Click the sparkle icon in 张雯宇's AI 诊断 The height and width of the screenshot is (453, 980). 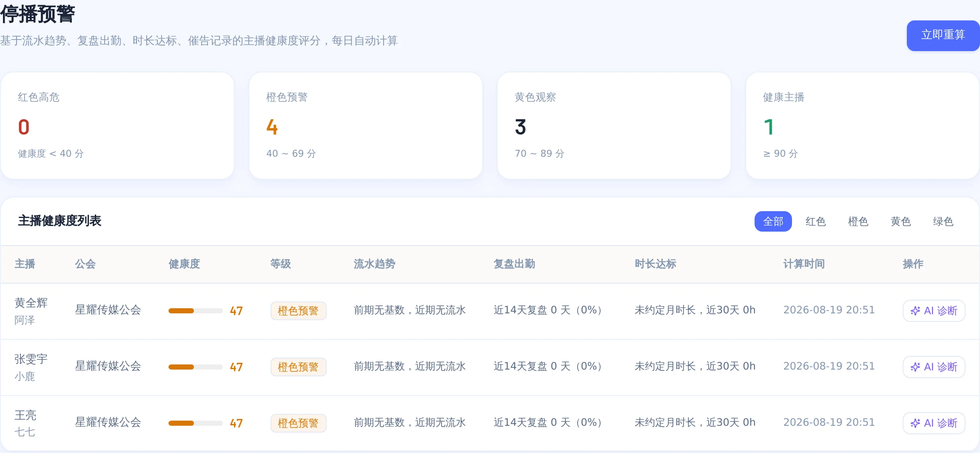click(915, 367)
